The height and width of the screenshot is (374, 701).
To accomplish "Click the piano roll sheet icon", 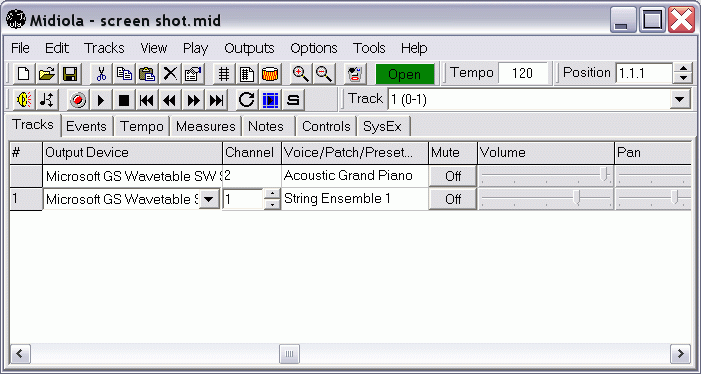I will [247, 74].
